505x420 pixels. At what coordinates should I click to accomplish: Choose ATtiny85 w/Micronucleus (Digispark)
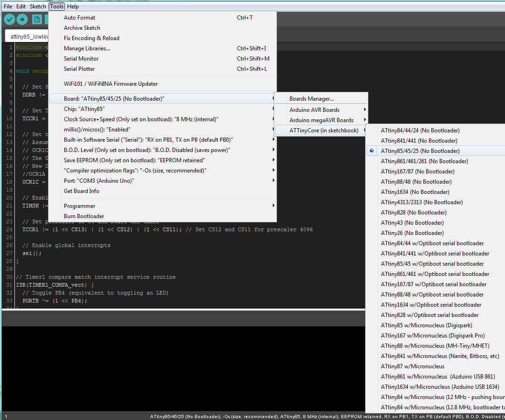pos(436,325)
